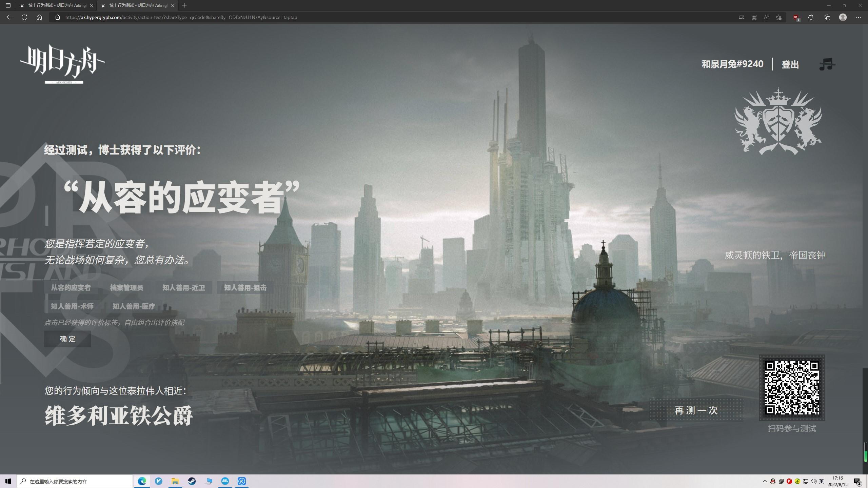Go to the browser home page
Image resolution: width=868 pixels, height=488 pixels.
[39, 17]
